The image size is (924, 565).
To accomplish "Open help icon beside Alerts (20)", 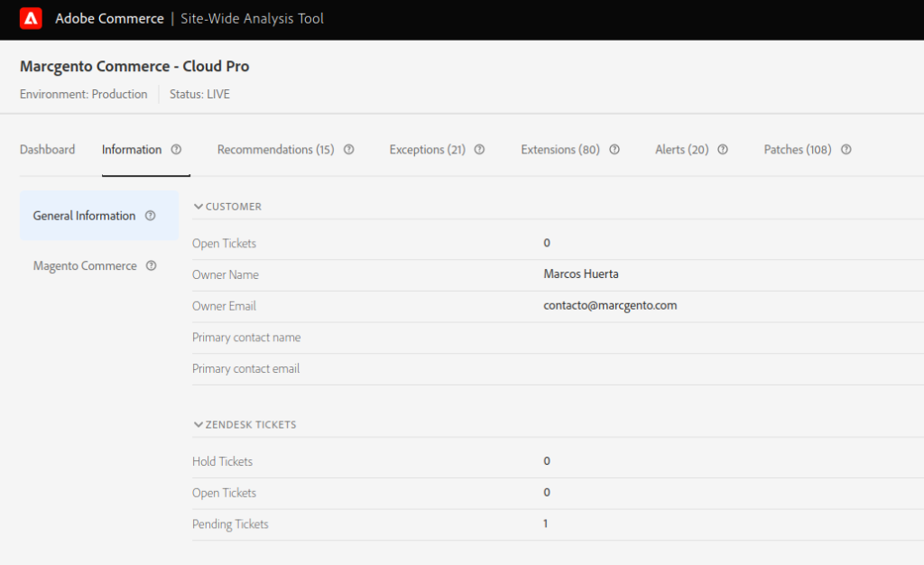I will click(723, 150).
